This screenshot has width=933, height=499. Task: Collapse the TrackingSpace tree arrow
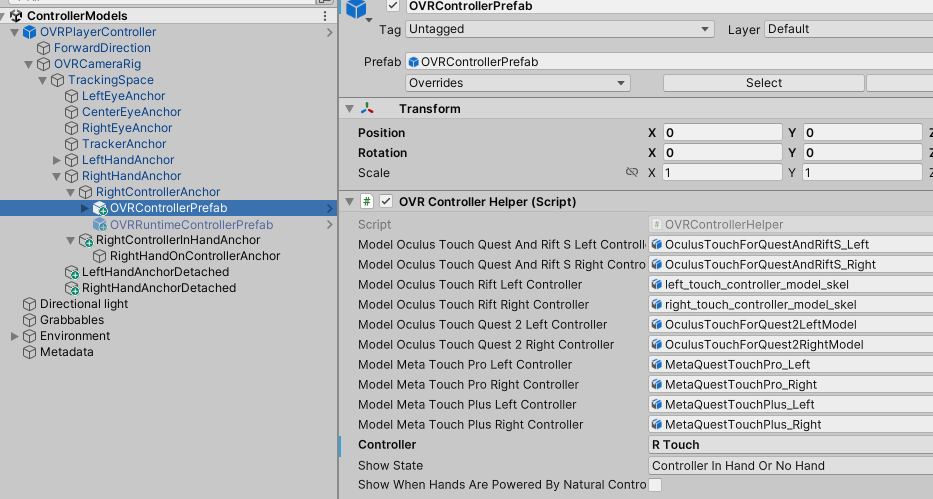click(43, 80)
